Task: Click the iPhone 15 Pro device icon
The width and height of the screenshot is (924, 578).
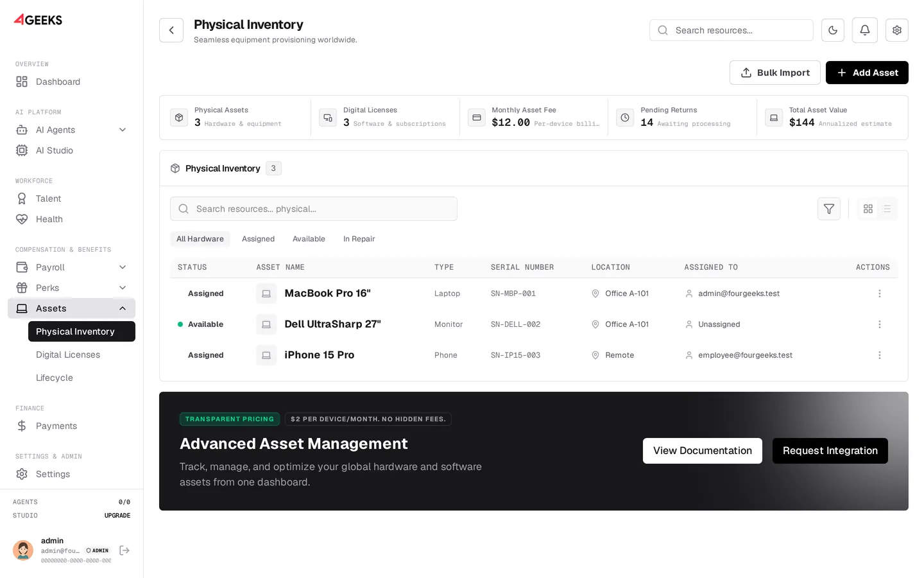Action: pyautogui.click(x=266, y=355)
